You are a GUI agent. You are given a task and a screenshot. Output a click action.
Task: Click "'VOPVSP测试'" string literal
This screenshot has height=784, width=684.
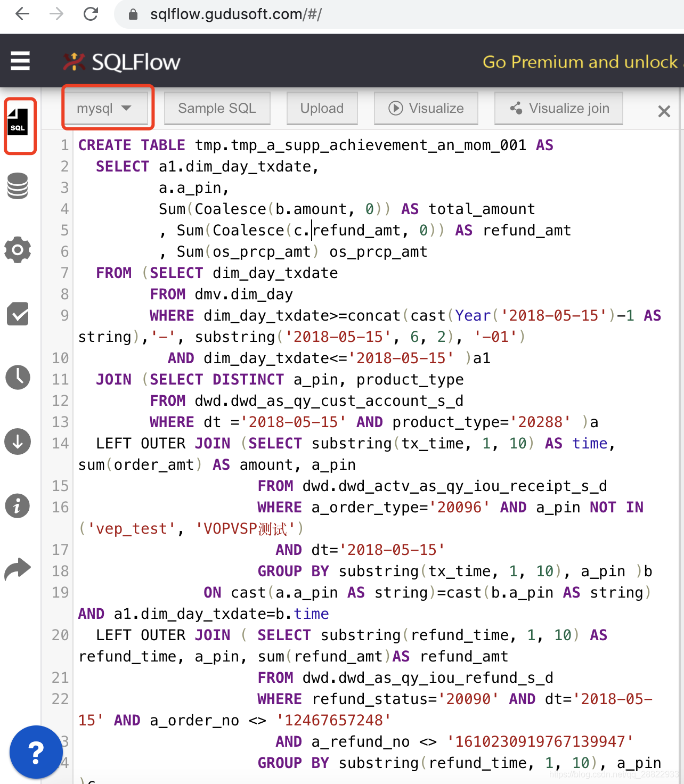(x=246, y=528)
